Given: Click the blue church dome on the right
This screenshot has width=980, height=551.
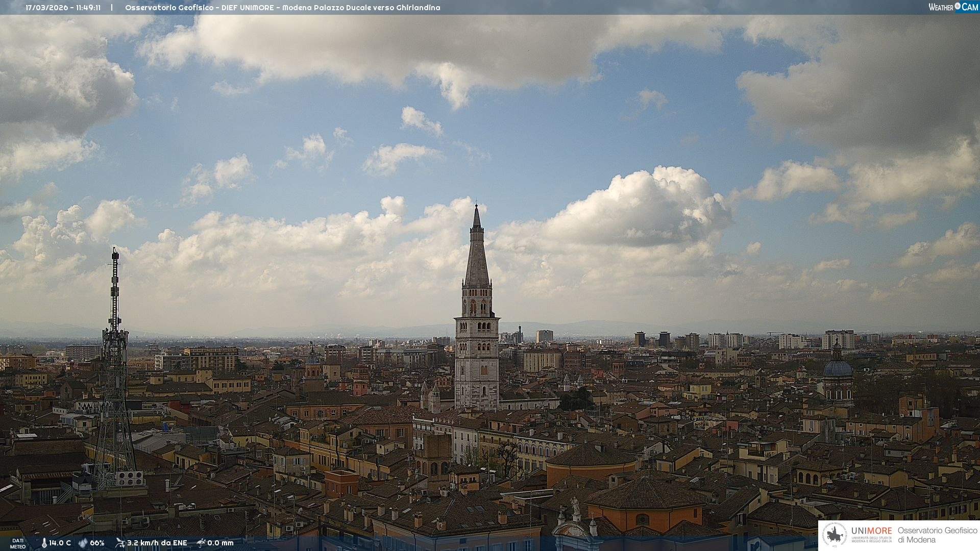Looking at the screenshot, I should point(838,368).
